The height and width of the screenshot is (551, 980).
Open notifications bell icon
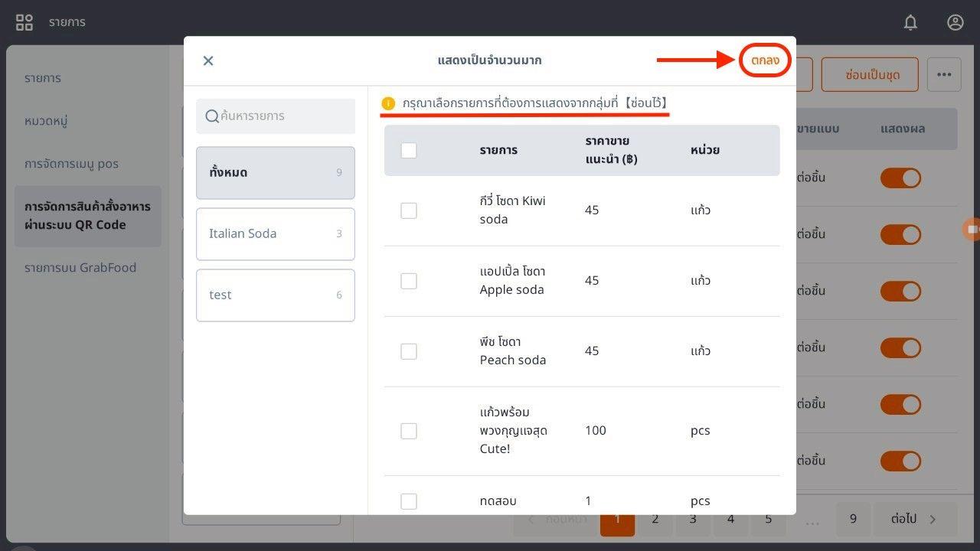click(910, 22)
